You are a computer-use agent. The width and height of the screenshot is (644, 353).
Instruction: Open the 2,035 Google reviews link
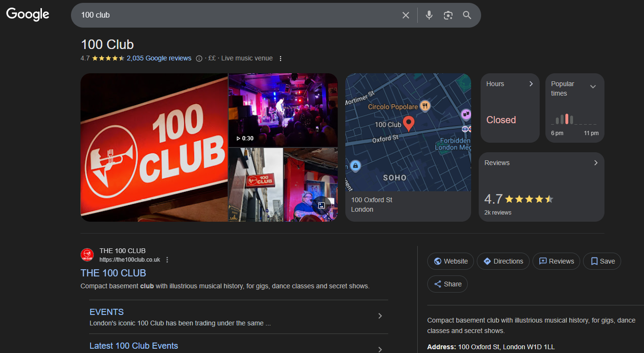(159, 58)
